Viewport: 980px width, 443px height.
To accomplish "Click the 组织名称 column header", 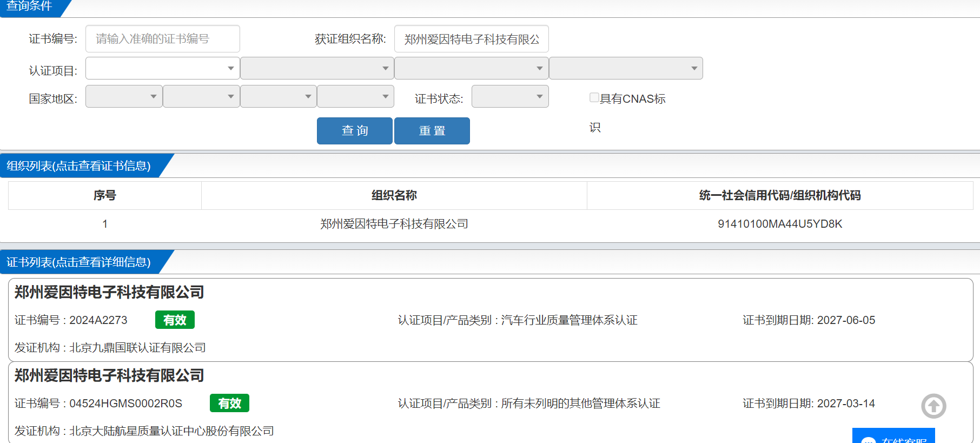I will point(394,195).
